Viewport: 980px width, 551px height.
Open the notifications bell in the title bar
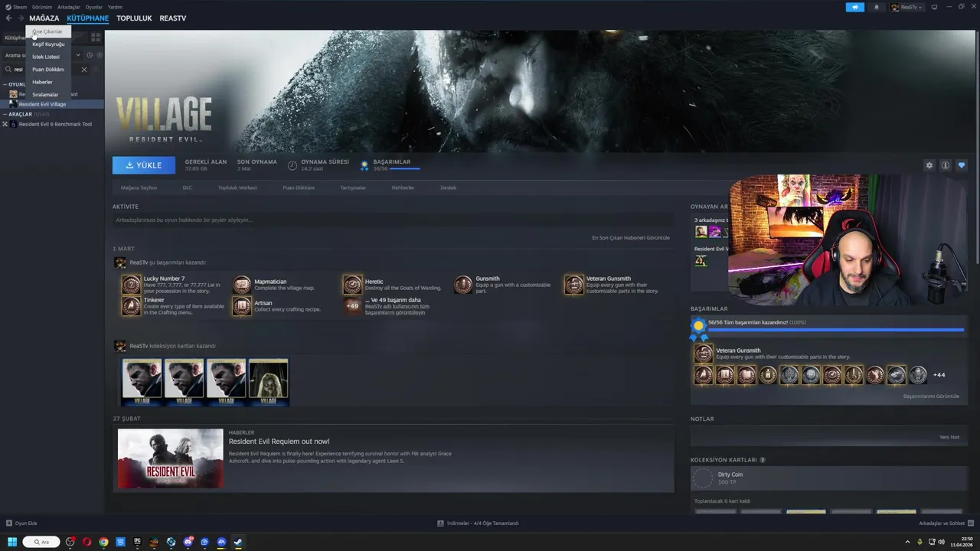pos(877,7)
